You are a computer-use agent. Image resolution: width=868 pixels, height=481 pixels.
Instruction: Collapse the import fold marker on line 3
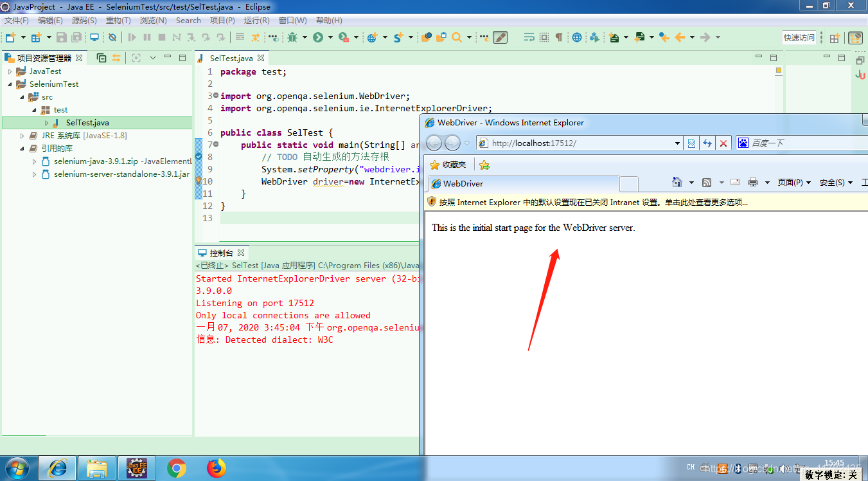pyautogui.click(x=215, y=96)
